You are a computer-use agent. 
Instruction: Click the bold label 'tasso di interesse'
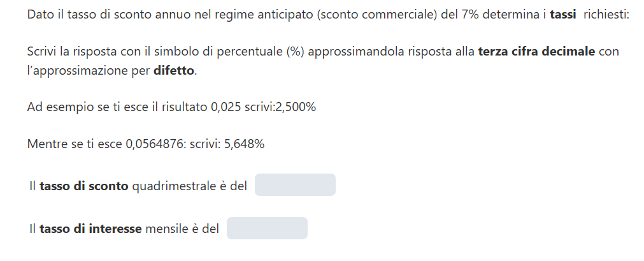tap(90, 229)
